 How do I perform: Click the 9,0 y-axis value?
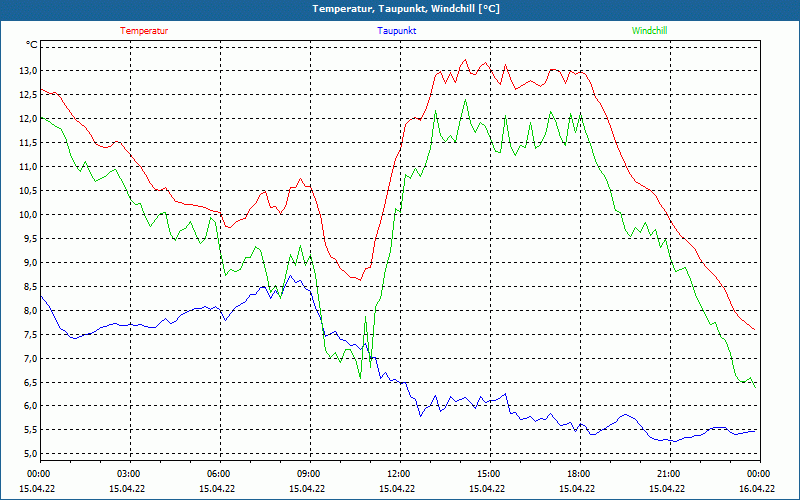(31, 263)
